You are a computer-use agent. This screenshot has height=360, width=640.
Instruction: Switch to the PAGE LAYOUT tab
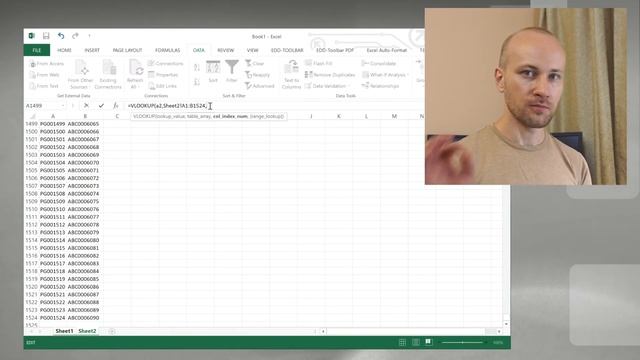tap(127, 50)
